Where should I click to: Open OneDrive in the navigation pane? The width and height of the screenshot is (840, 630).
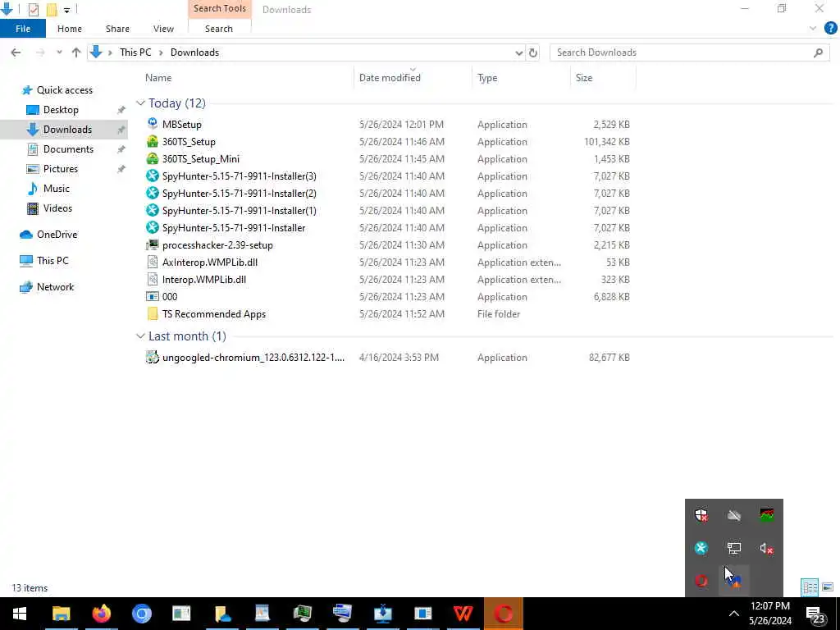[57, 235]
